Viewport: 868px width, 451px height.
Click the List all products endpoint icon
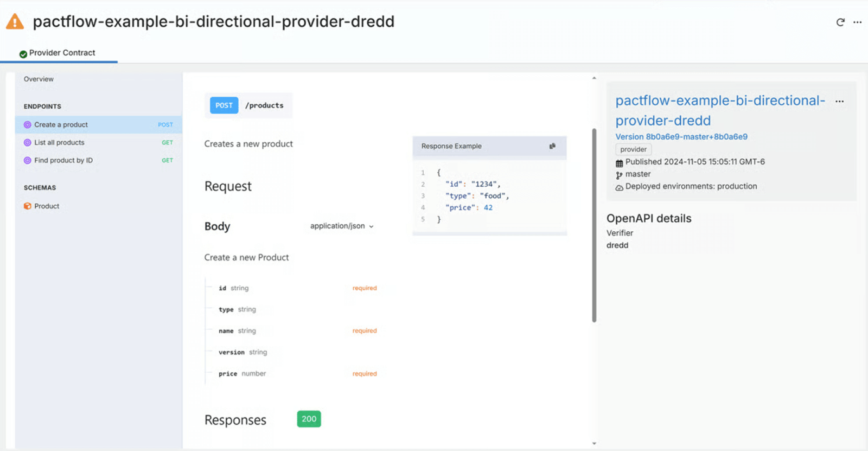tap(27, 143)
